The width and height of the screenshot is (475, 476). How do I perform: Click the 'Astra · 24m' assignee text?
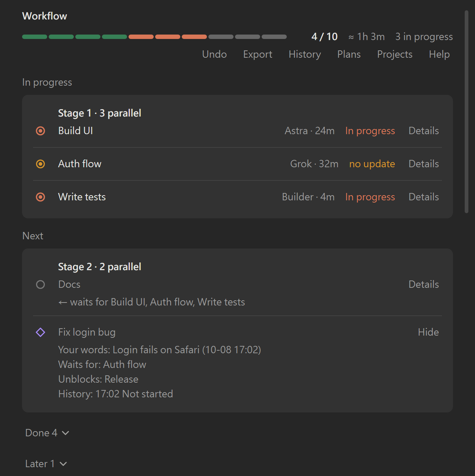click(x=310, y=131)
